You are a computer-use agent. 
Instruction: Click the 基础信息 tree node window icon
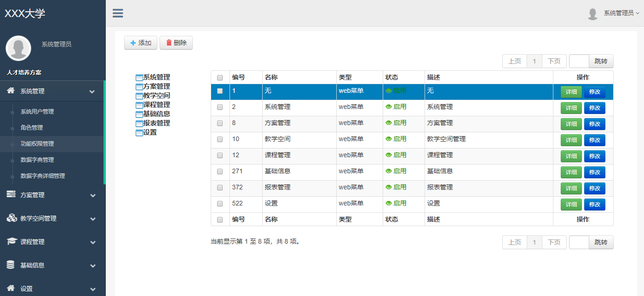click(x=139, y=114)
